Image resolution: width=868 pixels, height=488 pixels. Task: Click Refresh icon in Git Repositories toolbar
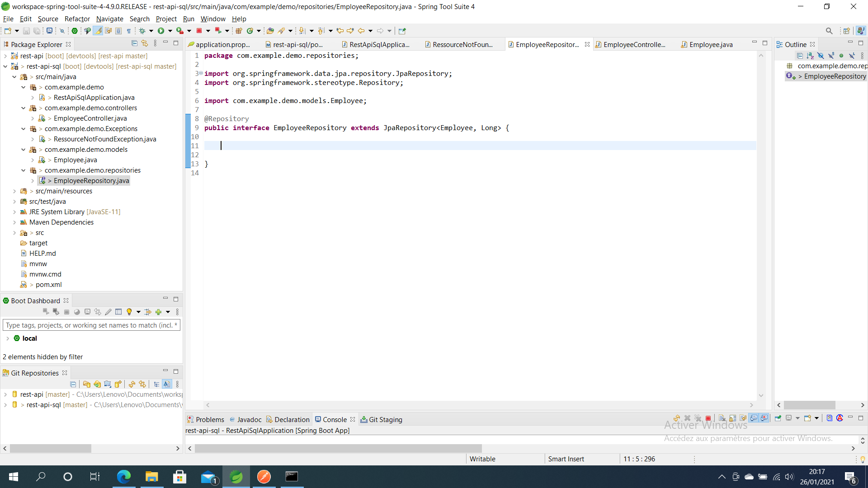pyautogui.click(x=132, y=384)
